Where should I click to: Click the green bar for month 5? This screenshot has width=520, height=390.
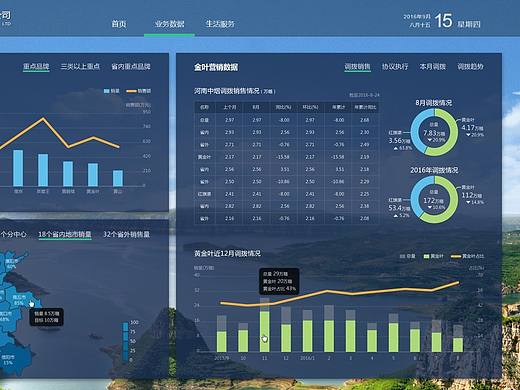point(394,337)
